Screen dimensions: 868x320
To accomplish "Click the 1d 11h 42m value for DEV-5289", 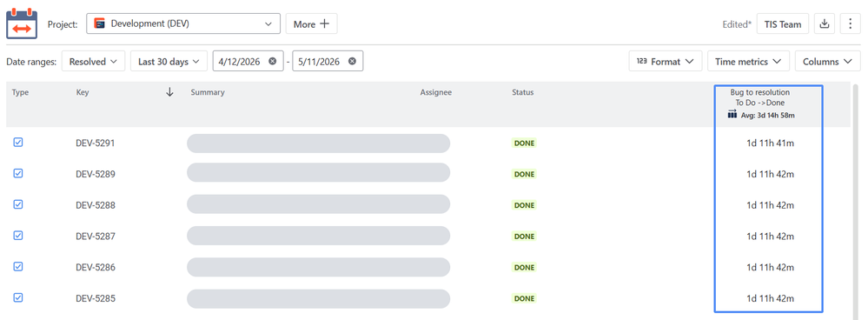I will click(770, 175).
